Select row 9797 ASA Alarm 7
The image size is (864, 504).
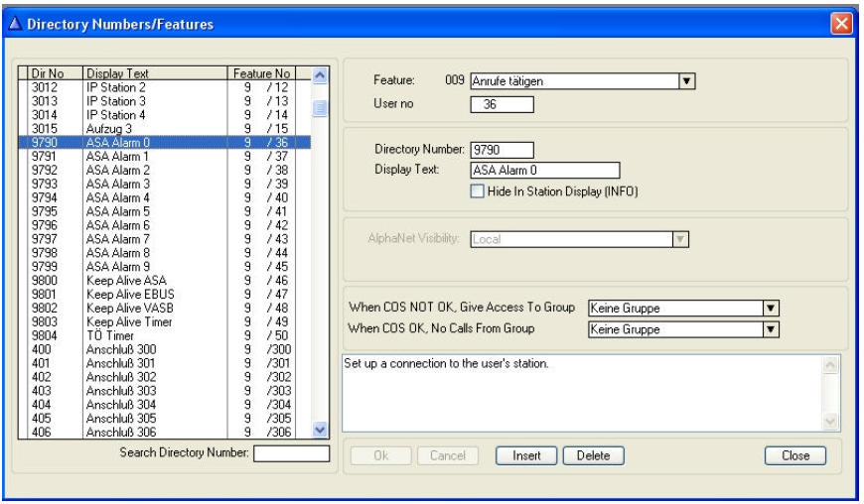pos(165,239)
